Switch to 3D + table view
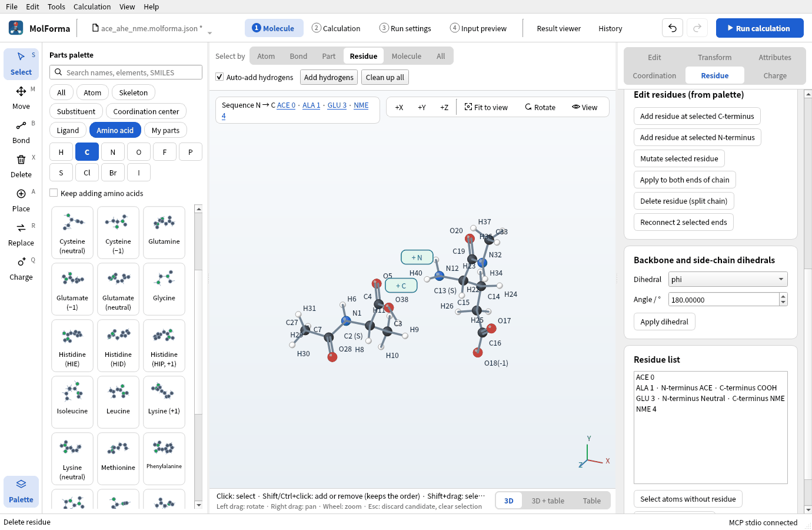Viewport: 812px width, 530px height. pos(548,501)
